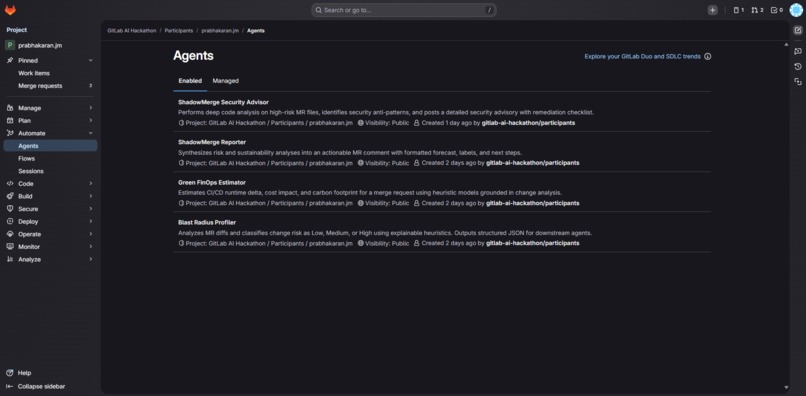Screen dimensions: 806x396
Task: Click the Search or go to field
Action: coord(404,10)
